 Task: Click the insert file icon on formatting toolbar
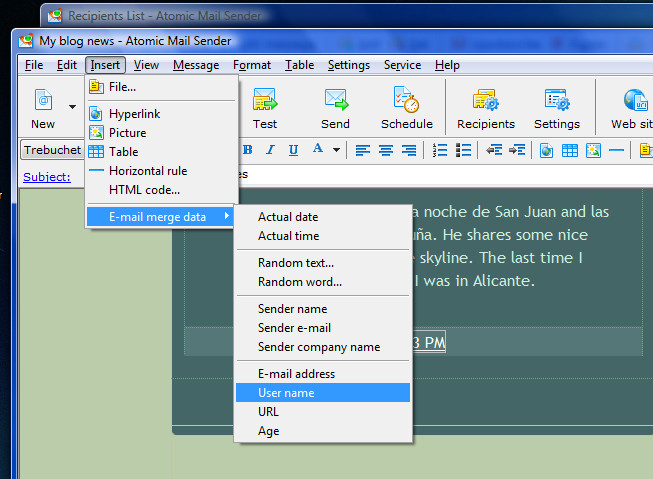coord(645,150)
